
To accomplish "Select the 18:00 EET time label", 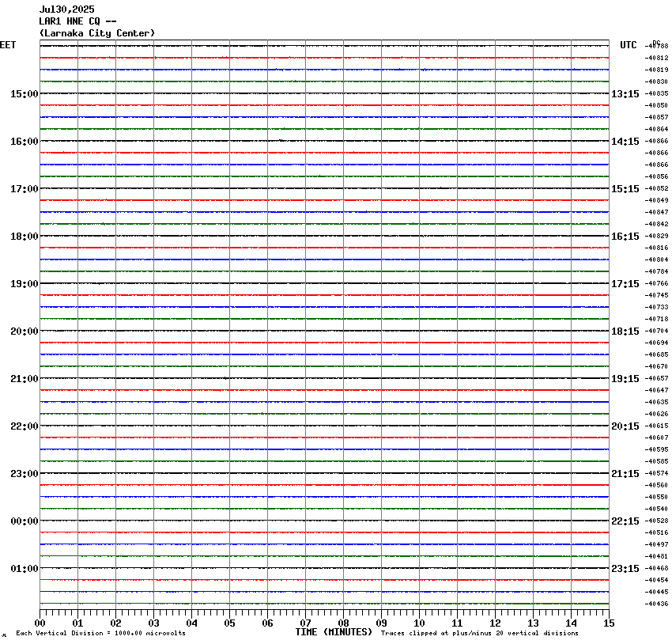I will click(25, 237).
